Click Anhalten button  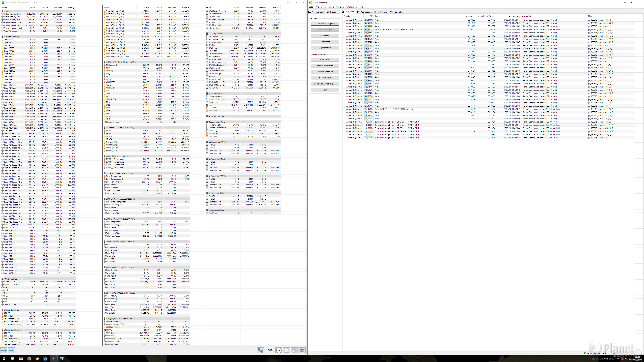point(325,36)
